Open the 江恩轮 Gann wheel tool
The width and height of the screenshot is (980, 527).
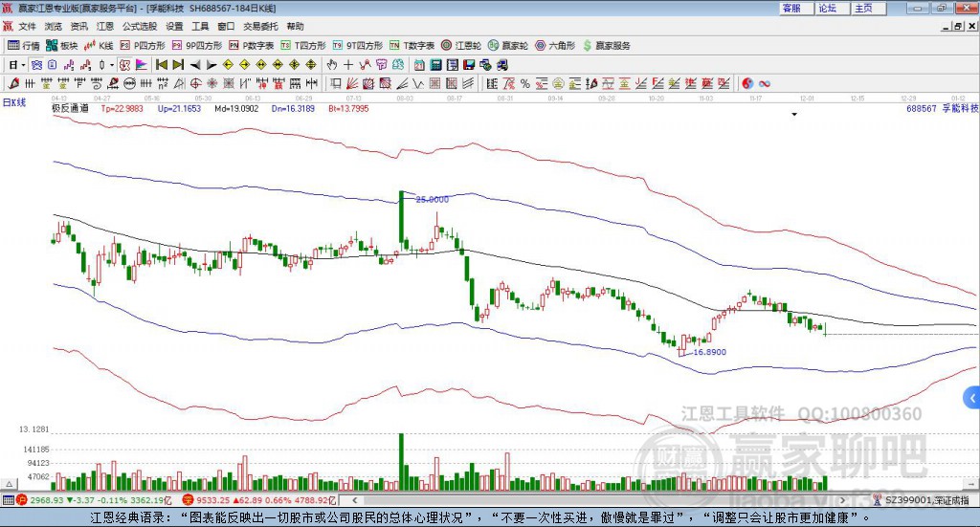(x=461, y=46)
